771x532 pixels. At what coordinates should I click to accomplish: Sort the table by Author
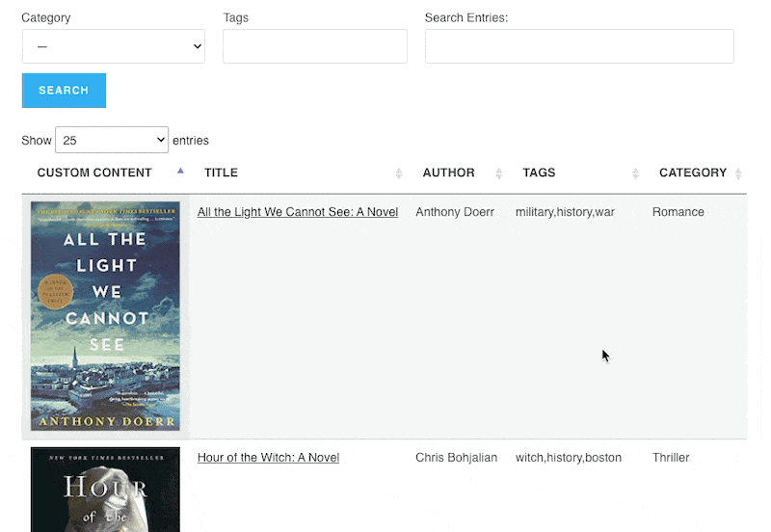click(x=499, y=173)
